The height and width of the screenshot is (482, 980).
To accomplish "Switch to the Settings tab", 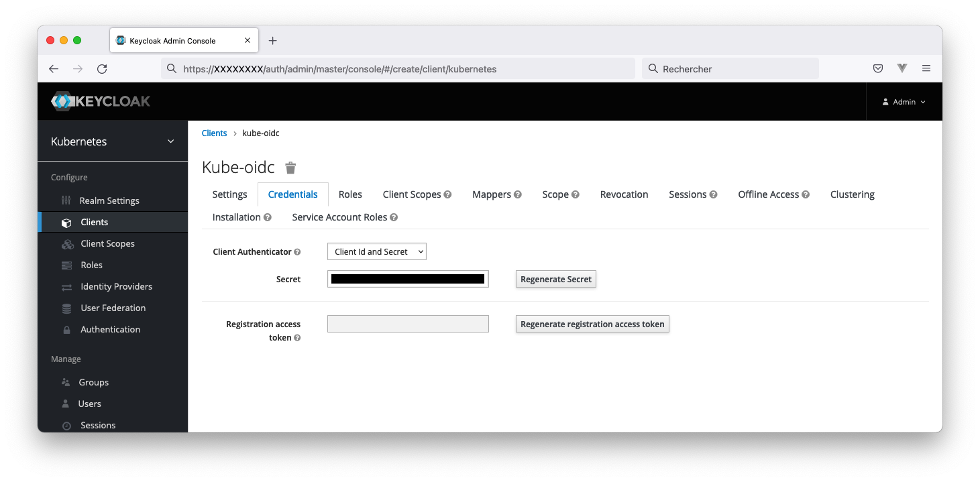I will point(229,194).
